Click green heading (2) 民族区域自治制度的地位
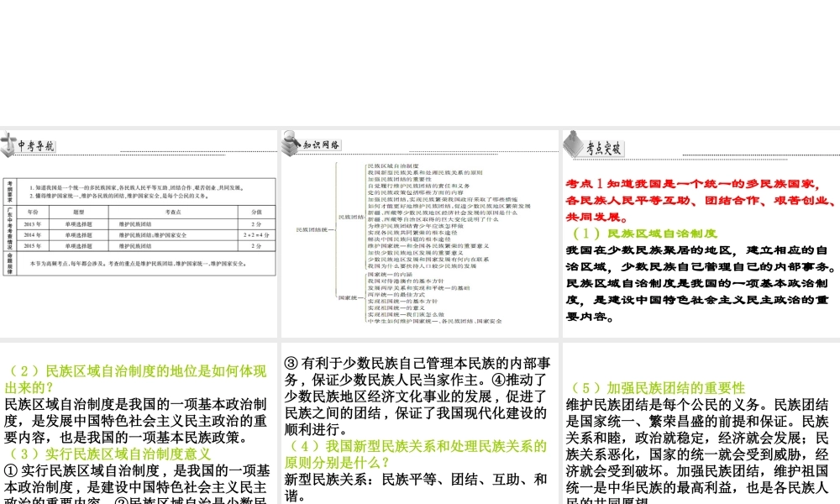This screenshot has height=504, width=840. click(x=135, y=379)
